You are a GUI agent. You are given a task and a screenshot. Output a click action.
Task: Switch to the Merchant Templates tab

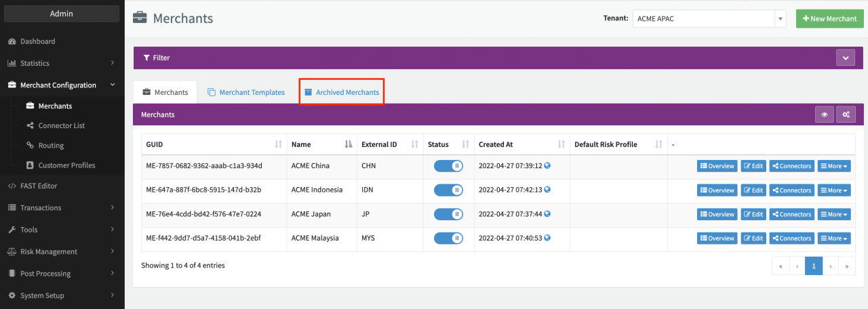point(246,92)
